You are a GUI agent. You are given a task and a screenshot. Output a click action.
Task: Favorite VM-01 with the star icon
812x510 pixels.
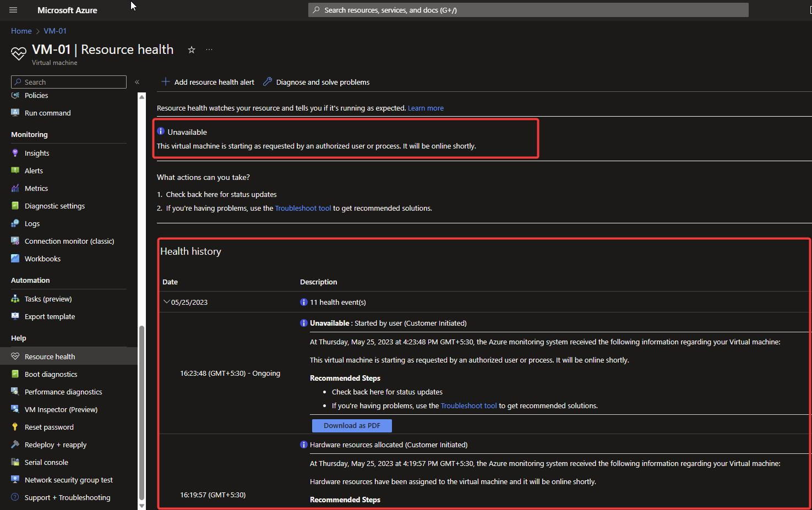pyautogui.click(x=192, y=50)
